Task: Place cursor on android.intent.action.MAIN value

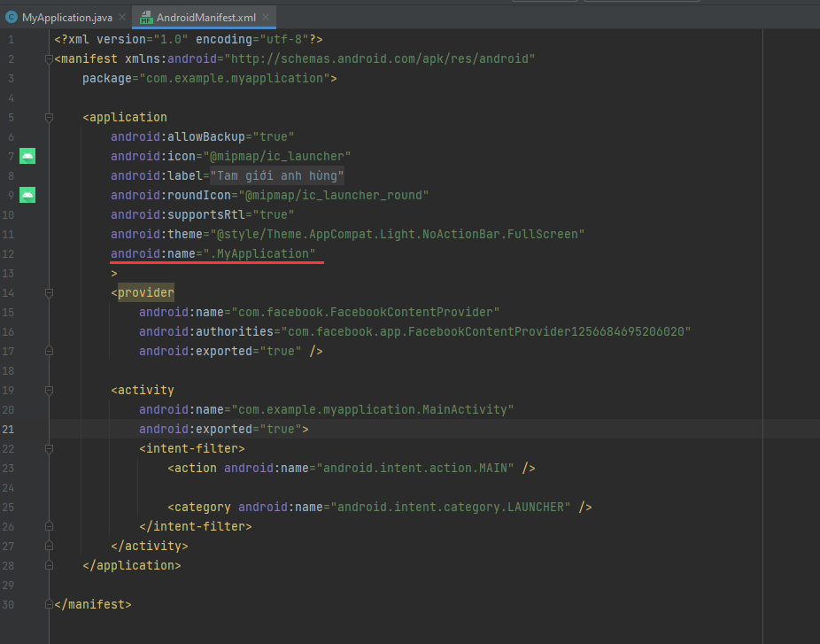Action: pyautogui.click(x=416, y=468)
